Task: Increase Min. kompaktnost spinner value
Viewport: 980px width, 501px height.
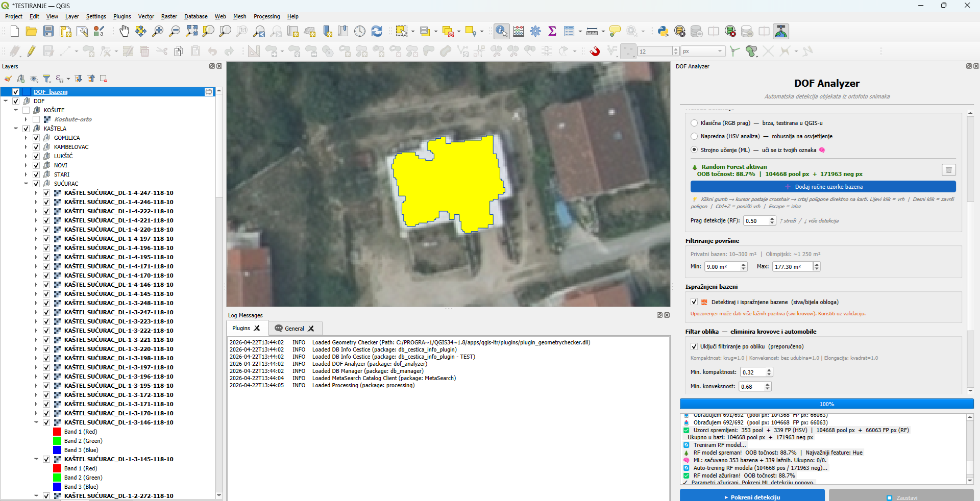Action: point(769,370)
